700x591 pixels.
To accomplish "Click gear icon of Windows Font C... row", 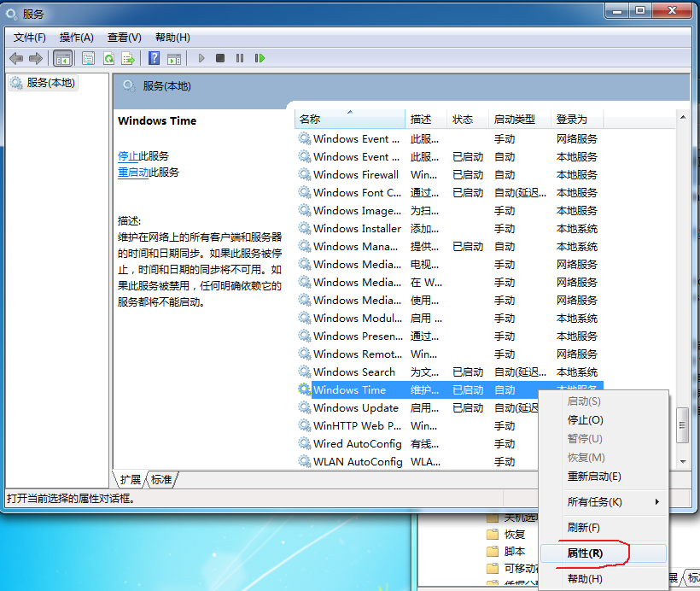I will point(305,192).
